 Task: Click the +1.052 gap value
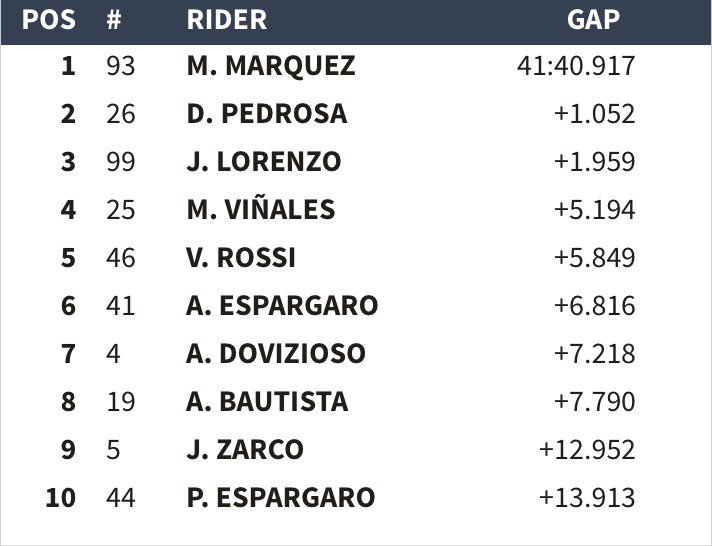(x=594, y=114)
